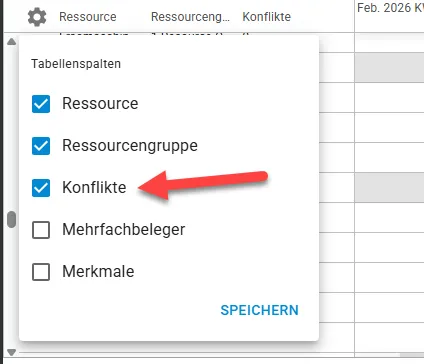The height and width of the screenshot is (364, 424).
Task: Select the upper gray shaded timeline cell
Action: (x=389, y=67)
